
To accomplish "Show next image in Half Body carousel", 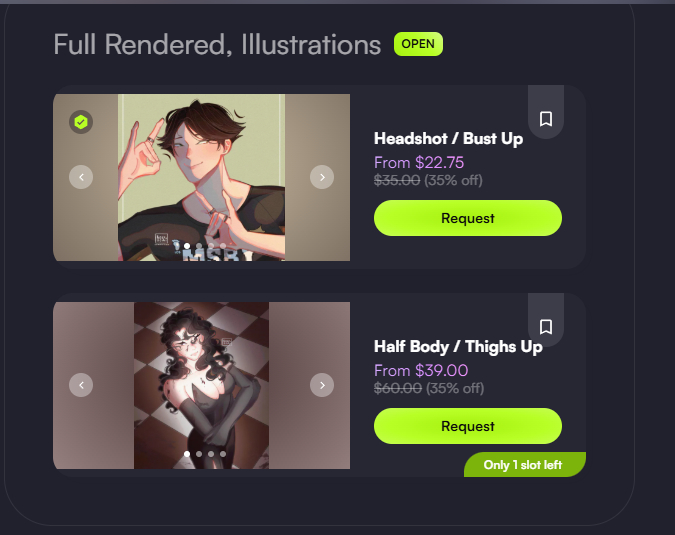I will [x=322, y=385].
